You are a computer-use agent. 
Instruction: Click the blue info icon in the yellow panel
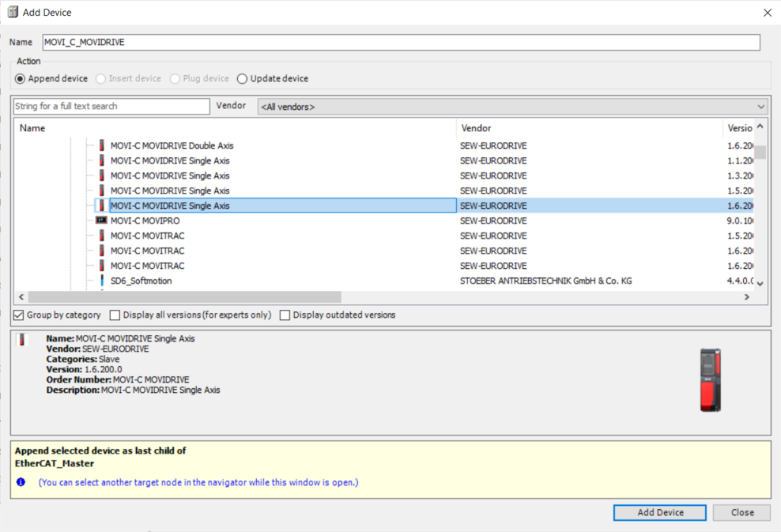click(x=21, y=482)
